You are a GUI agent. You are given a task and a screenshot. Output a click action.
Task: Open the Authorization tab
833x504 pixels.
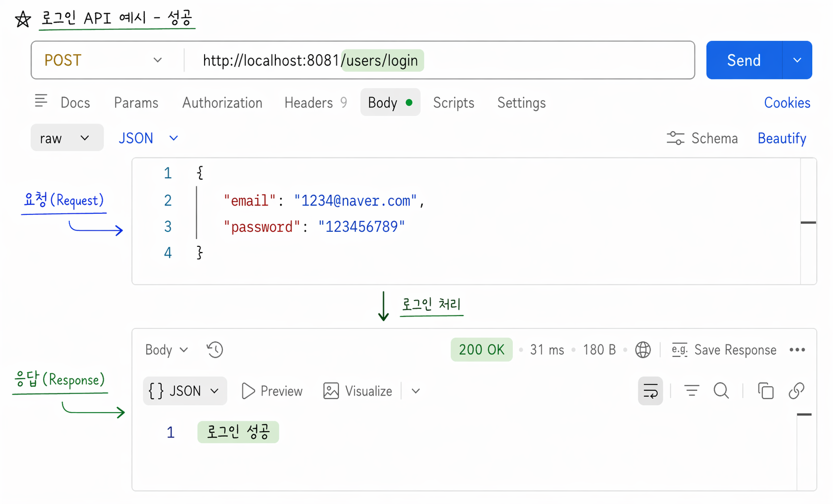tap(222, 103)
